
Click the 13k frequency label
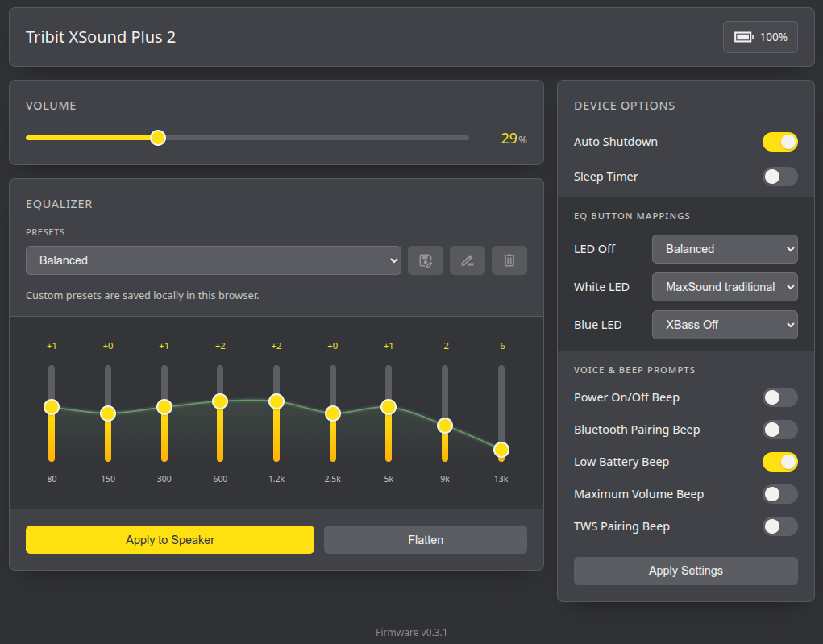(x=501, y=479)
